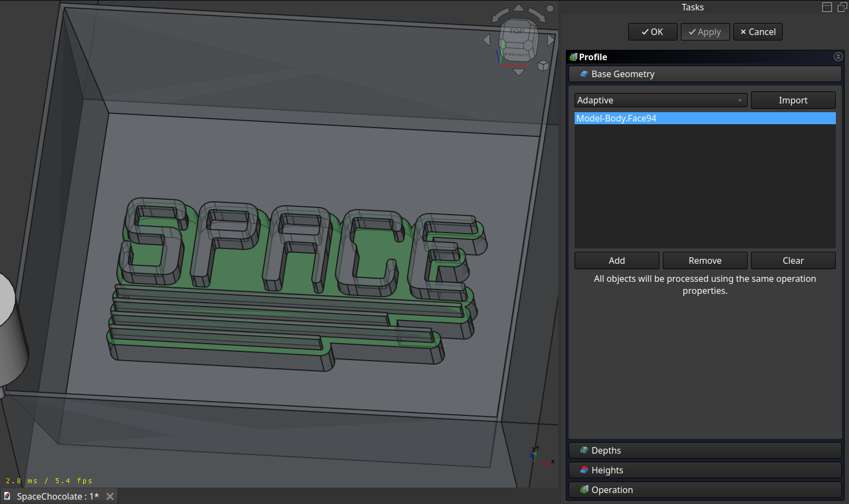Viewport: 849px width, 504px height.
Task: Click navigation cube down arrow
Action: [x=519, y=72]
